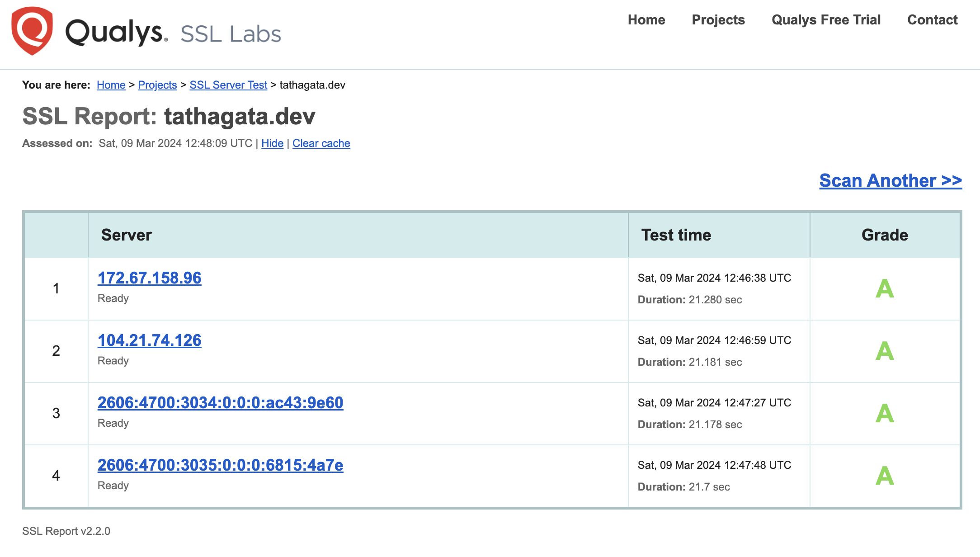Image resolution: width=980 pixels, height=557 pixels.
Task: Open the report for server 104.21.74.126
Action: [149, 340]
